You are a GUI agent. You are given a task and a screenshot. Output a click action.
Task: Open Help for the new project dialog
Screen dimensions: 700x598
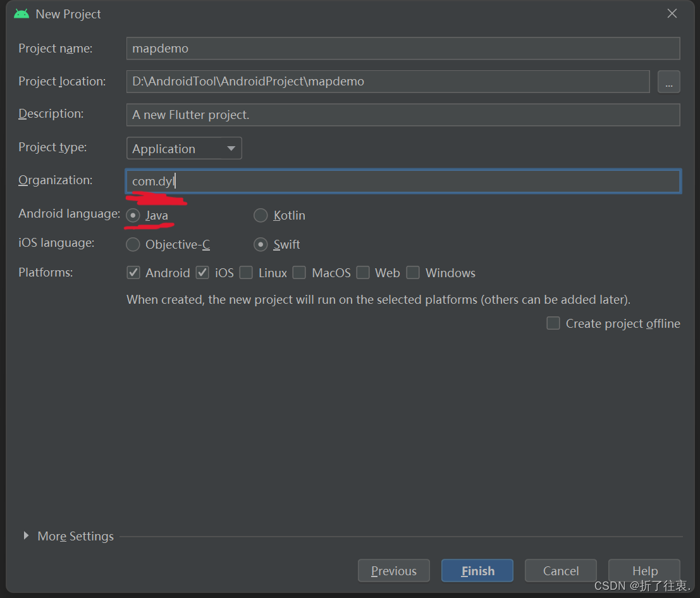[x=644, y=571]
